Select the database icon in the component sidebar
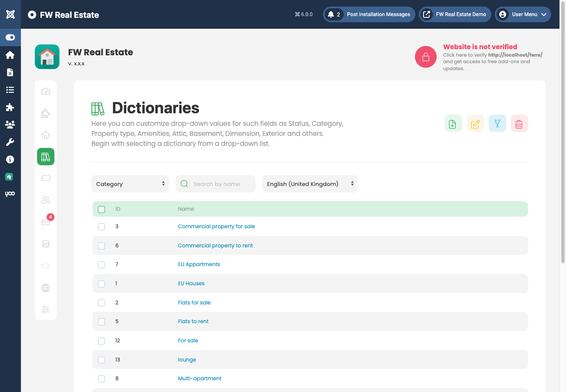This screenshot has height=392, width=566. coord(46,243)
